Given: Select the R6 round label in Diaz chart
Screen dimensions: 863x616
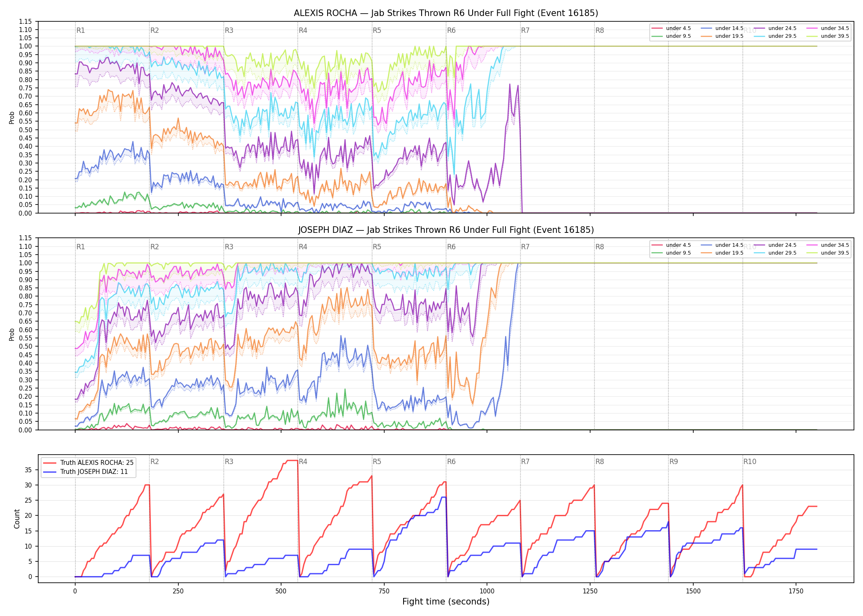Looking at the screenshot, I should click(451, 247).
